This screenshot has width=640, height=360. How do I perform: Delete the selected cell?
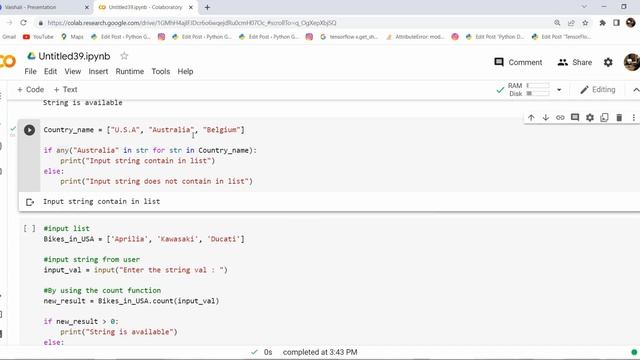(619, 118)
